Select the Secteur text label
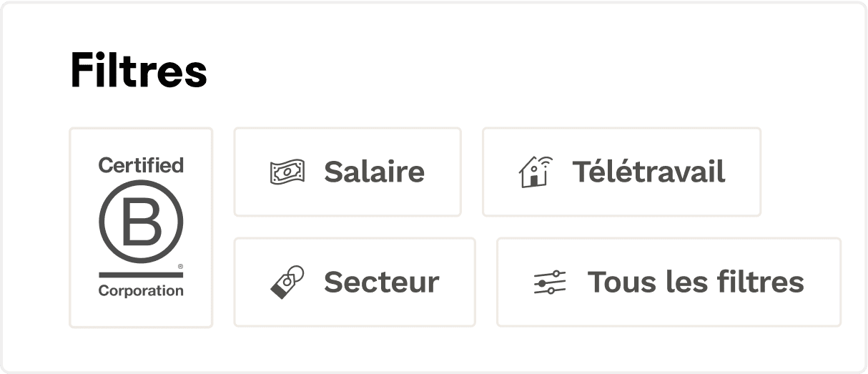 [x=381, y=282]
